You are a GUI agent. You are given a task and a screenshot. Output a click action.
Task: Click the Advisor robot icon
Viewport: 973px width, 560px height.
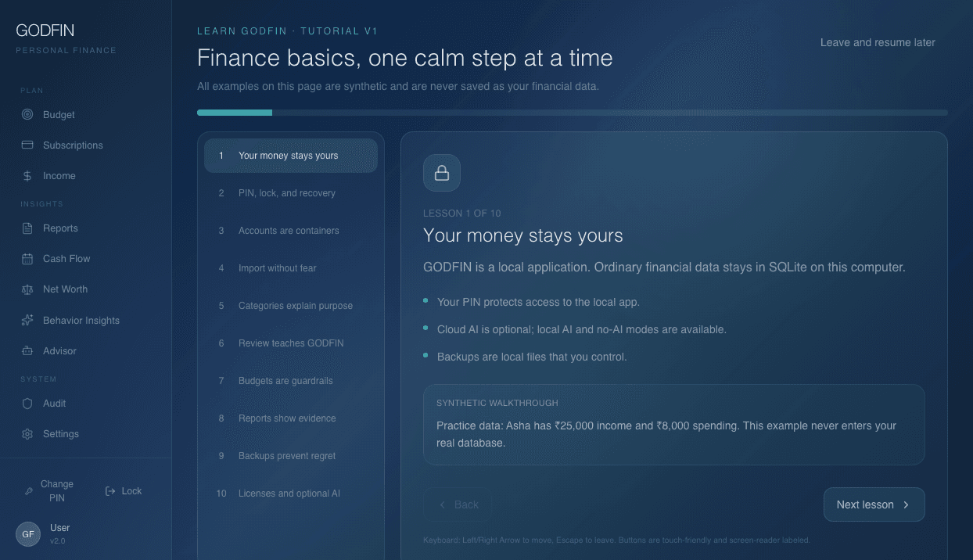pos(27,351)
